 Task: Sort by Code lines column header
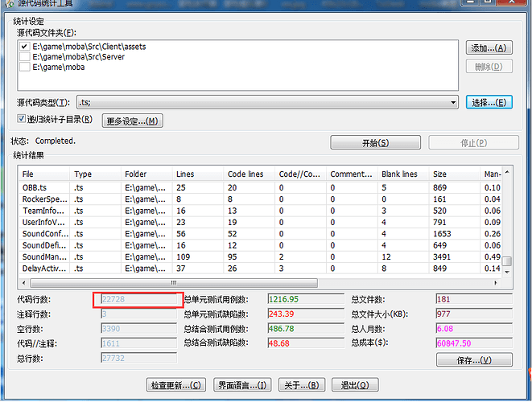249,174
